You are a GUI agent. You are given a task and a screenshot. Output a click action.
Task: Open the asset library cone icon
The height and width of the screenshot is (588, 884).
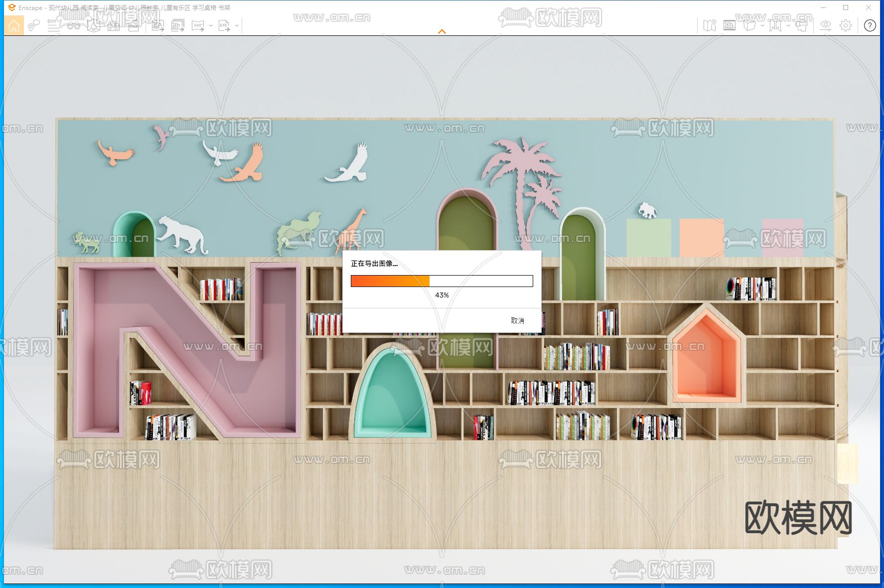pos(93,25)
